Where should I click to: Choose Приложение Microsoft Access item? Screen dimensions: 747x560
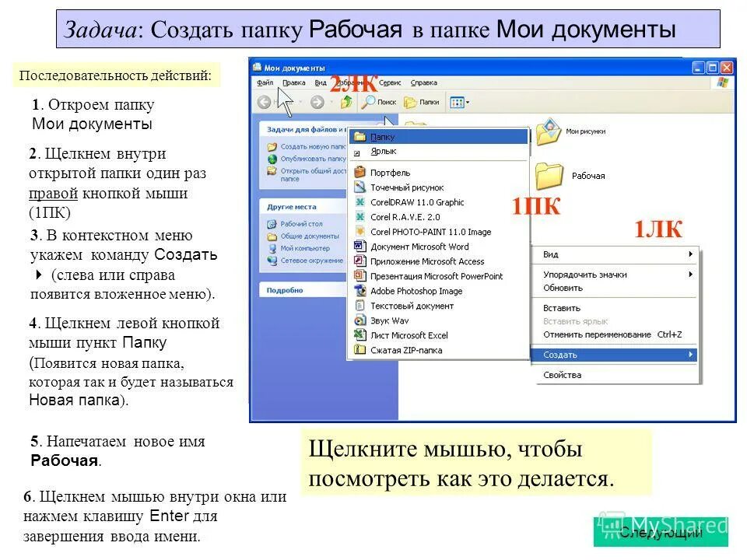[x=439, y=261]
